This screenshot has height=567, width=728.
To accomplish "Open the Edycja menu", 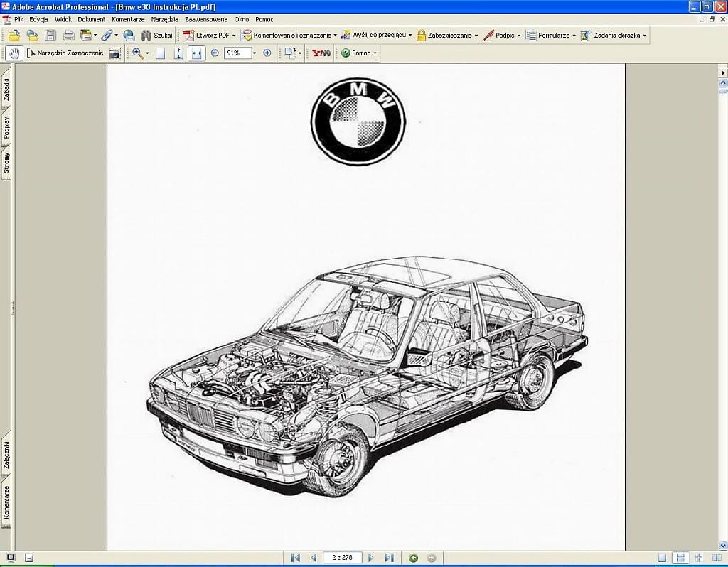I will point(38,19).
